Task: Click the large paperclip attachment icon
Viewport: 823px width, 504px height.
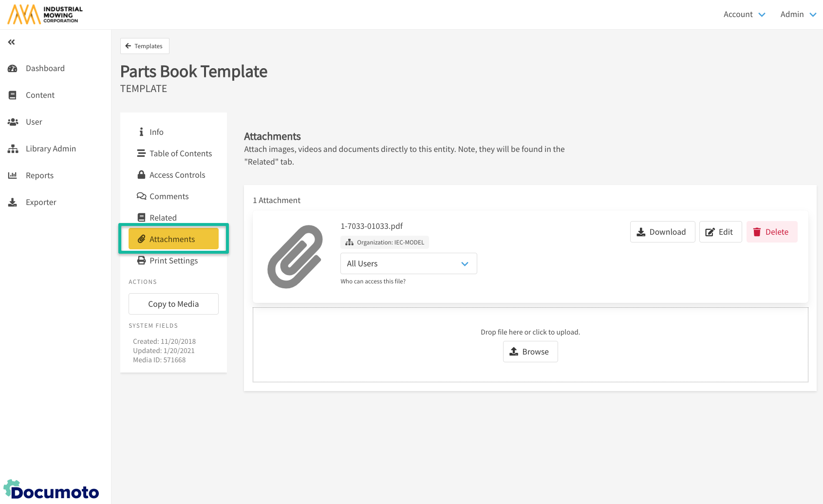Action: (x=295, y=256)
